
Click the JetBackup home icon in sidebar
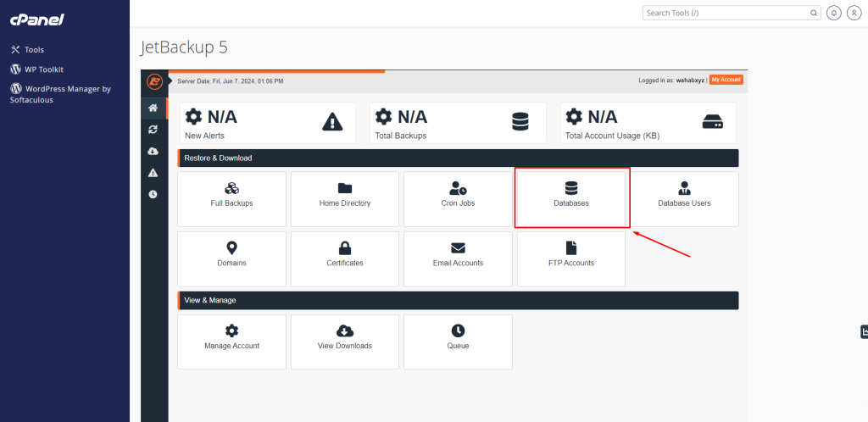[153, 108]
